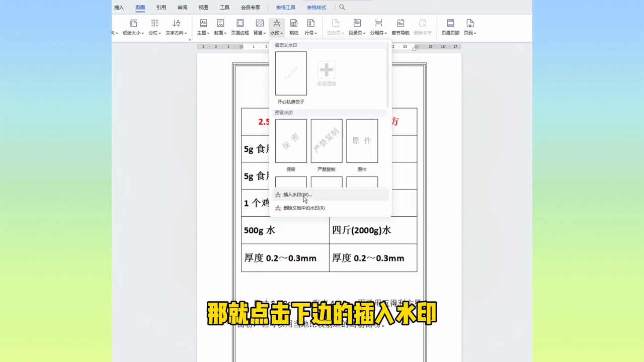Switch to the 审阅 tab
Image resolution: width=644 pixels, height=362 pixels.
tap(182, 8)
